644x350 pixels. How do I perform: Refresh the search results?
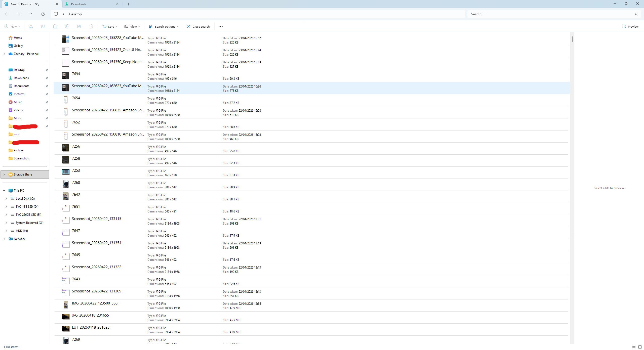click(x=43, y=14)
